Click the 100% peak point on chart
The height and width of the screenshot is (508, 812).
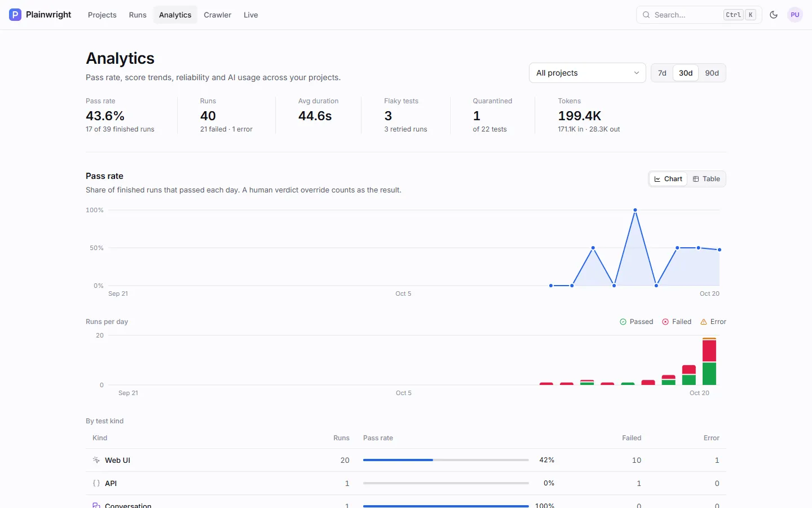point(636,210)
